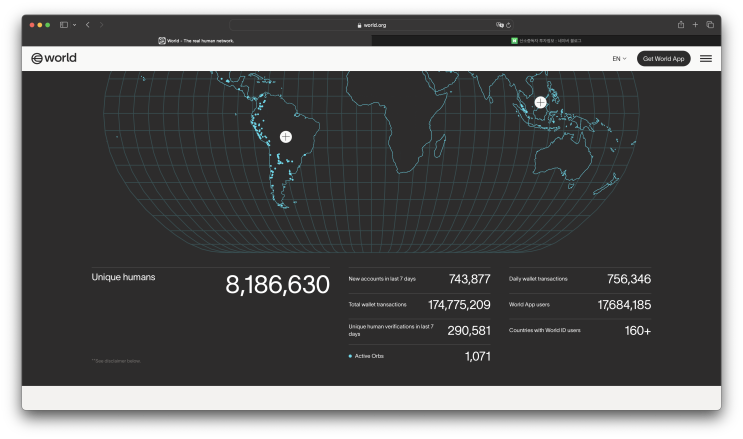Switch to the World real human network tab
Screen dimensions: 743x439
click(196, 41)
